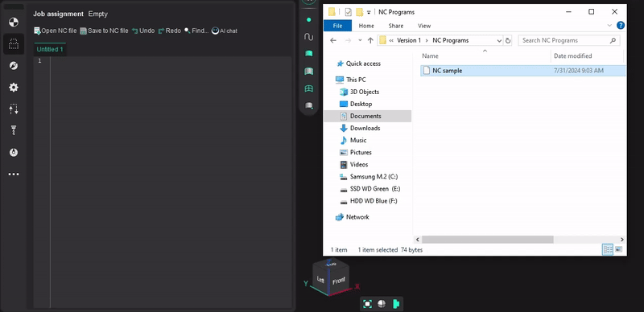Open the compass-like sidebar icon

14,66
